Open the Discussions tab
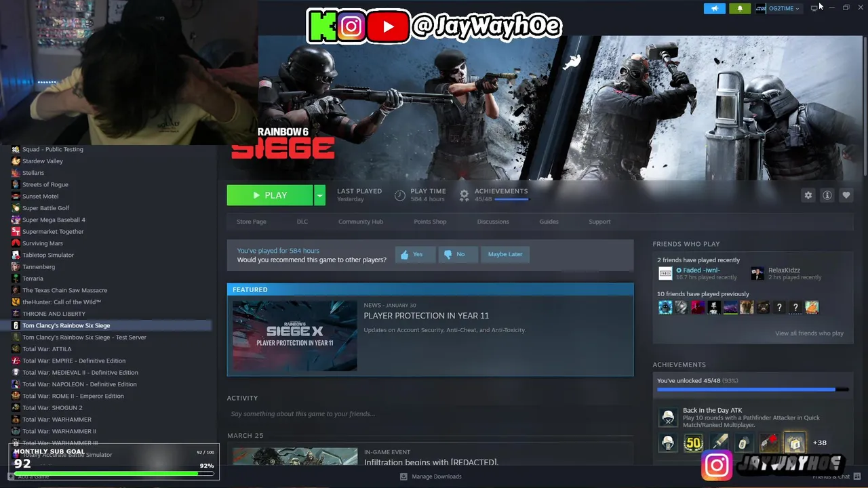 [x=493, y=222]
